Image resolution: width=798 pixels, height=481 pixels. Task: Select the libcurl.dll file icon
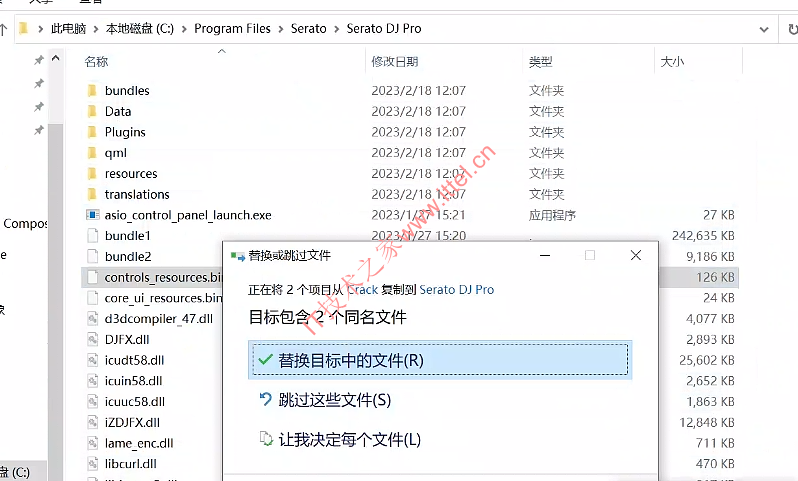click(92, 464)
